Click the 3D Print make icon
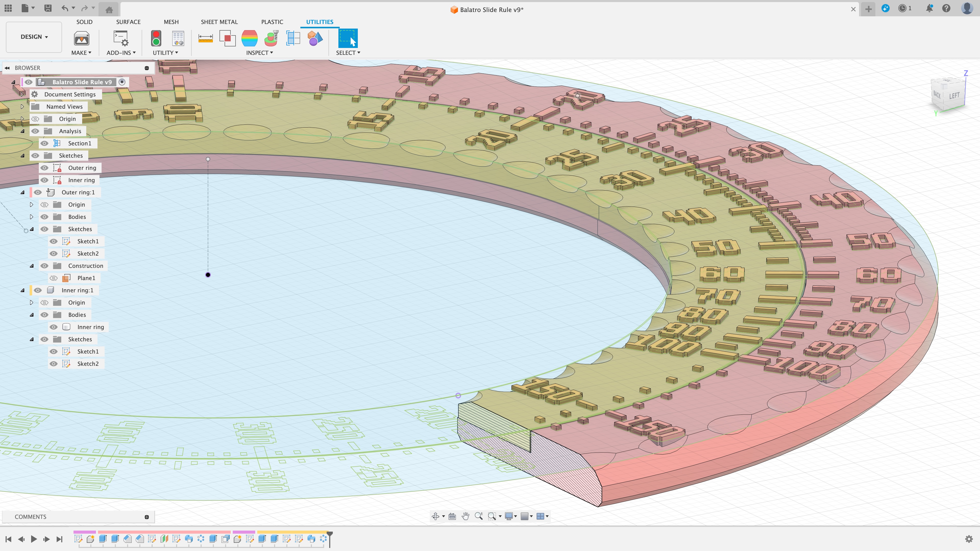The image size is (980, 551). 81,39
